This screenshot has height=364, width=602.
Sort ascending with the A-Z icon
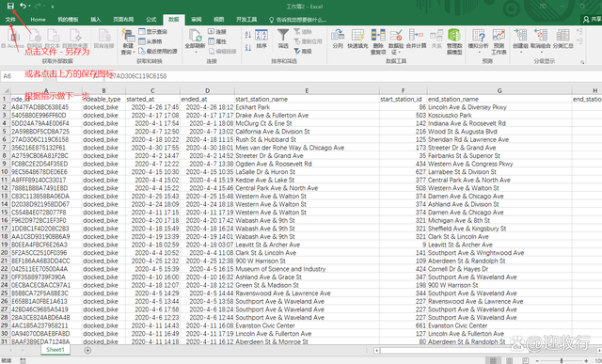click(248, 35)
